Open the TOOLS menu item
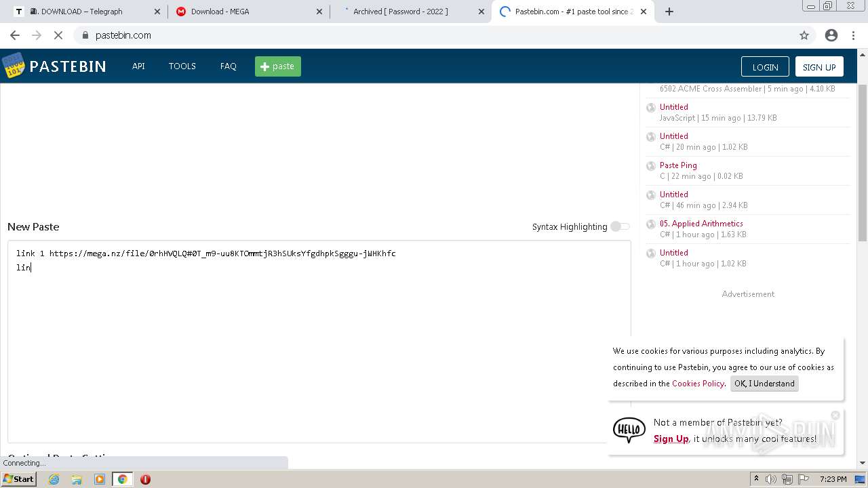Viewport: 868px width, 488px height. point(182,66)
